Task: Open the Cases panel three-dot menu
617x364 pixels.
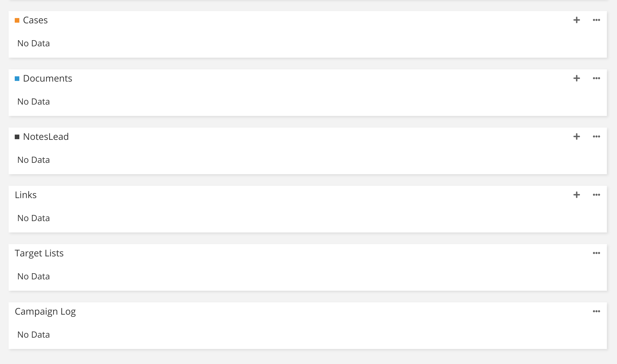Action: 596,20
